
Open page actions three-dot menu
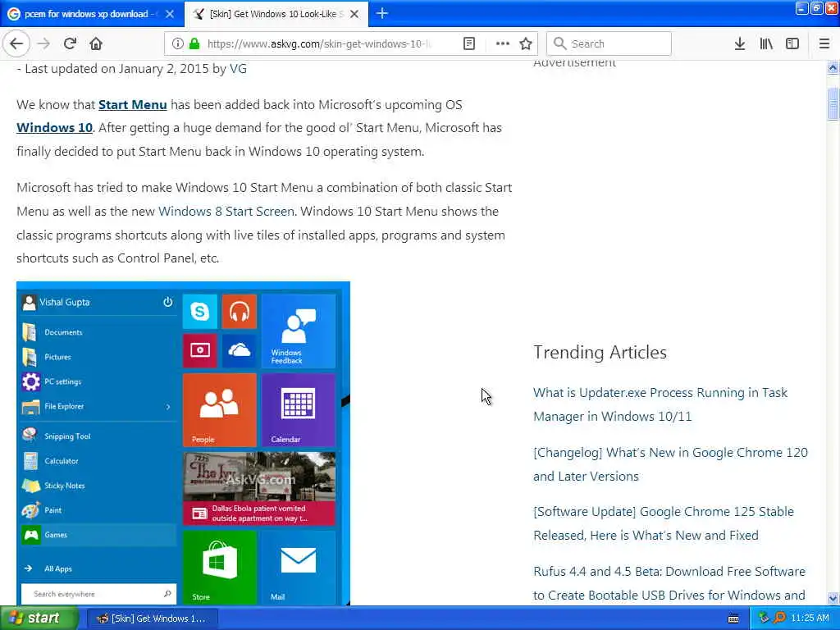point(503,43)
